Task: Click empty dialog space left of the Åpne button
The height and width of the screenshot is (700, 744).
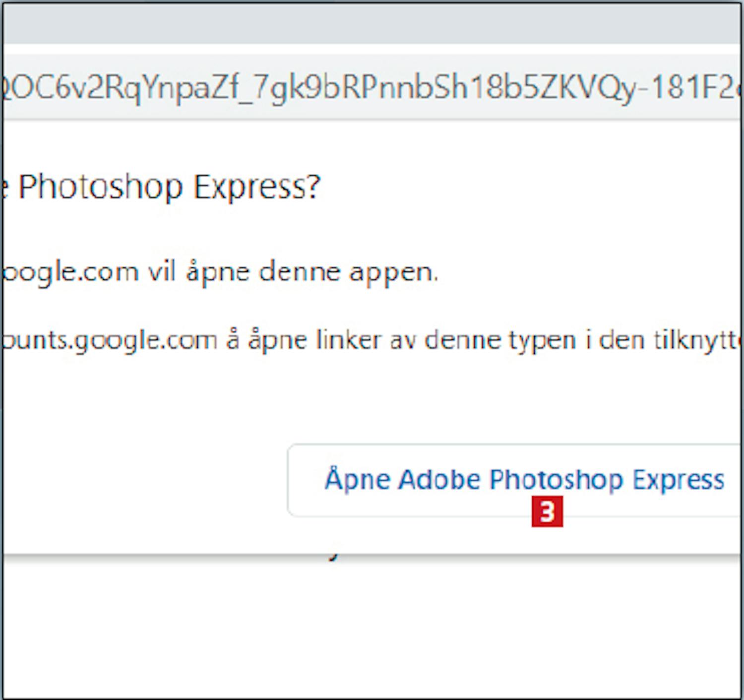Action: [x=144, y=480]
